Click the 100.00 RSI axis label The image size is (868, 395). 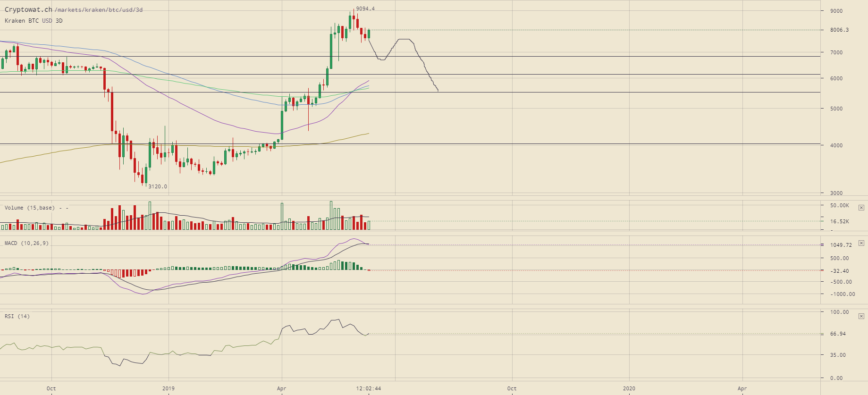(x=840, y=312)
